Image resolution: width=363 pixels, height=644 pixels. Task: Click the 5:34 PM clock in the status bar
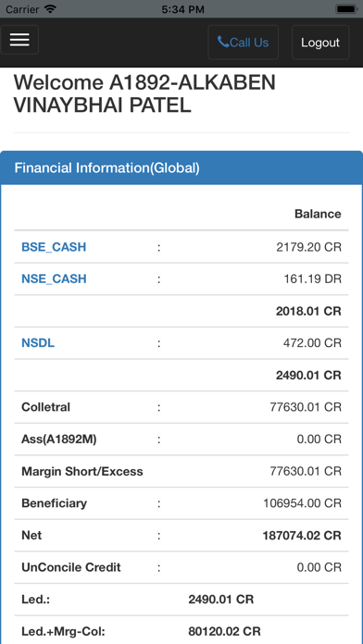coord(182,9)
